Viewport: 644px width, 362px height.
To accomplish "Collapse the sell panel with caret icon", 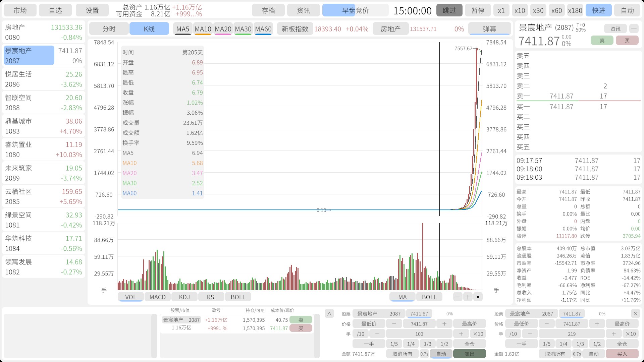I will tap(329, 314).
